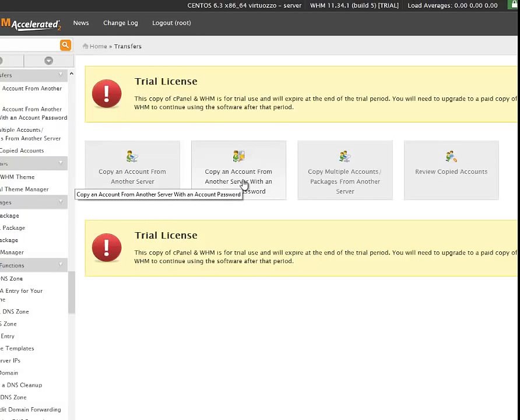Open the WHM Theme sidebar link
This screenshot has width=520, height=420.
(x=17, y=177)
